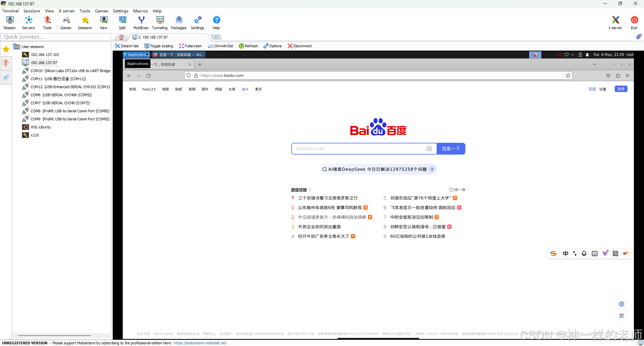Start the X server icon
Screen dimensions: 644x346
coord(615,23)
